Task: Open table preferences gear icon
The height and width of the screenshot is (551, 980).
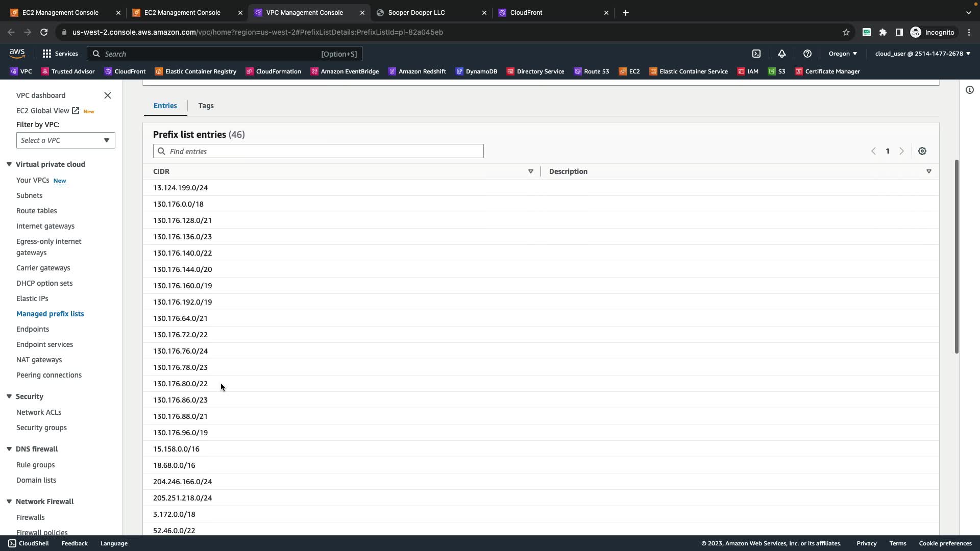Action: (x=922, y=151)
